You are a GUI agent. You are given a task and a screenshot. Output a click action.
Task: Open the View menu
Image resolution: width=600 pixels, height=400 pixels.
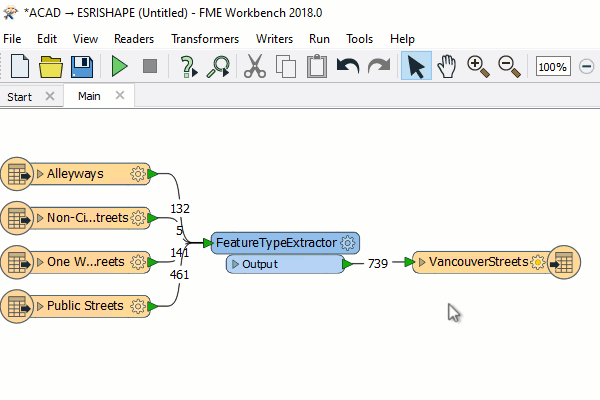click(85, 39)
